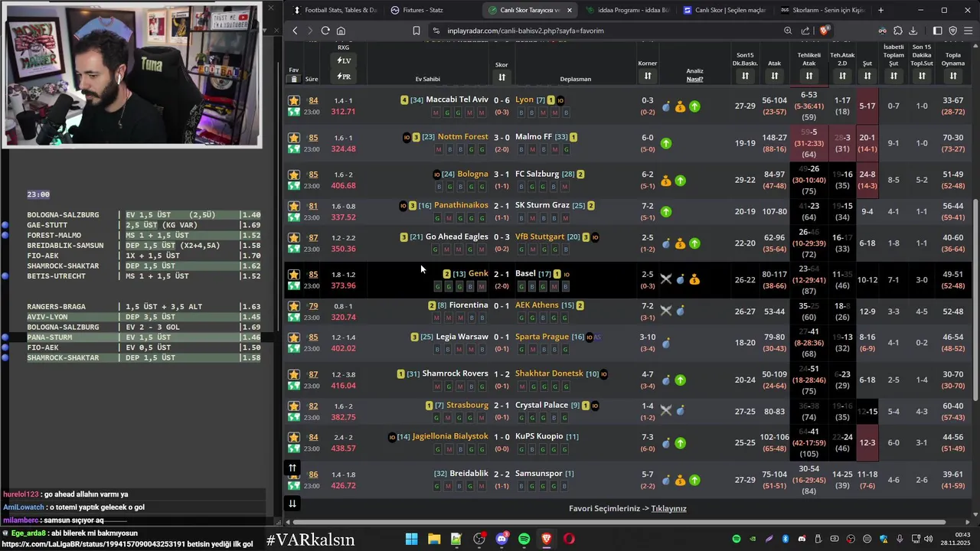Jump to top with the up double-arrow button

292,468
